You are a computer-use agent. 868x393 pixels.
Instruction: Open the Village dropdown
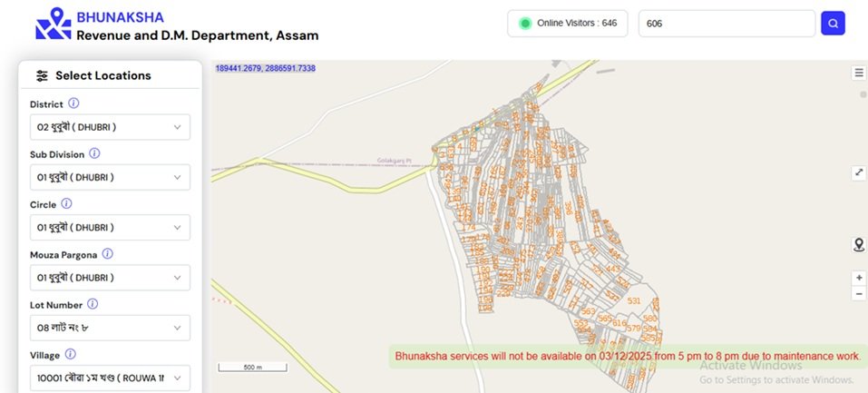110,378
